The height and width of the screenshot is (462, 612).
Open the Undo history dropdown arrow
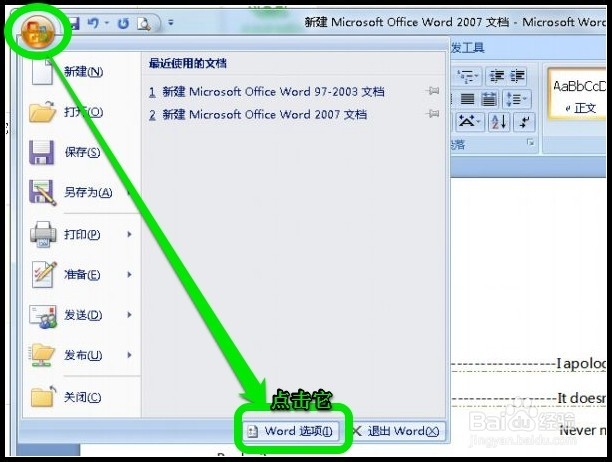tap(107, 23)
